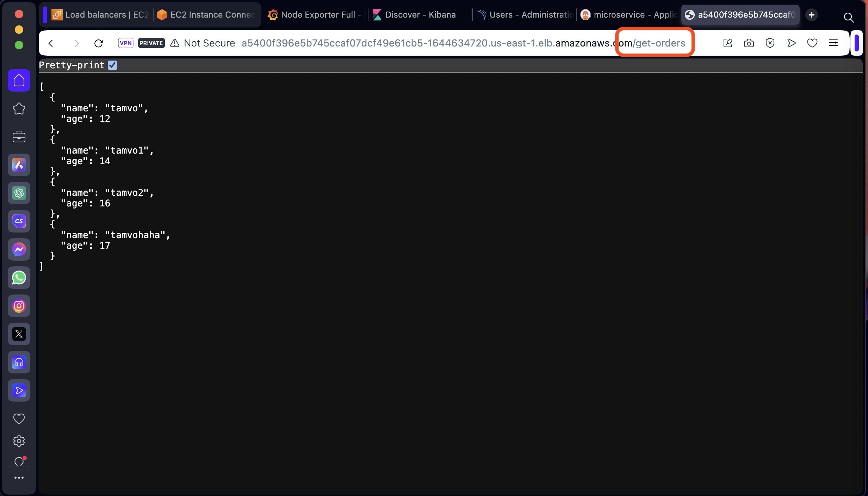Image resolution: width=868 pixels, height=496 pixels.
Task: Open sidebar settings gear
Action: 19,441
